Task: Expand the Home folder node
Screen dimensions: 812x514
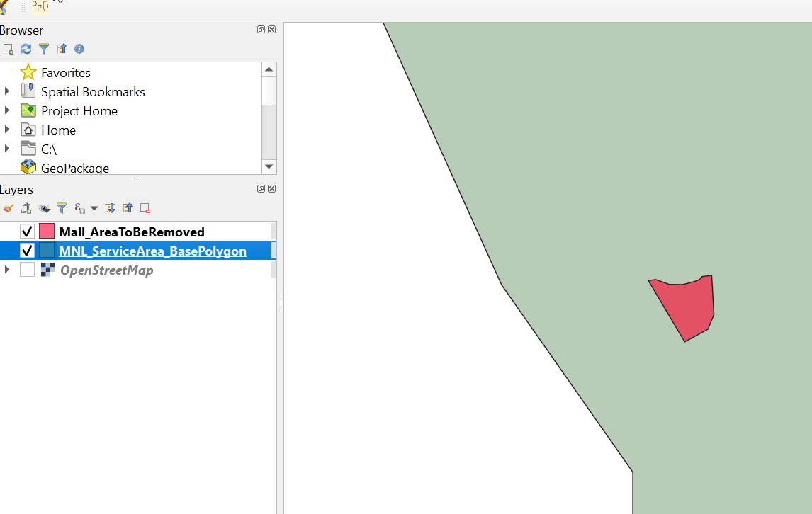Action: [7, 130]
